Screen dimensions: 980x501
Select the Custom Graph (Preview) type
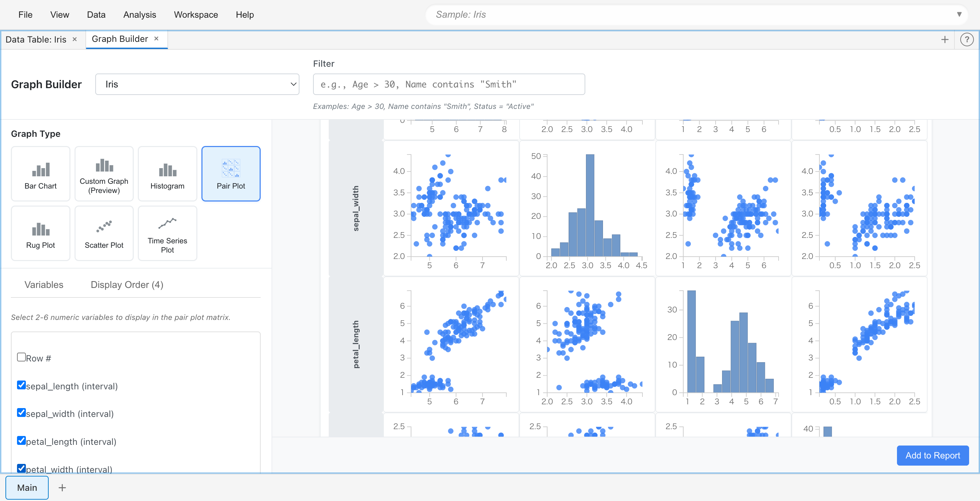(x=103, y=174)
